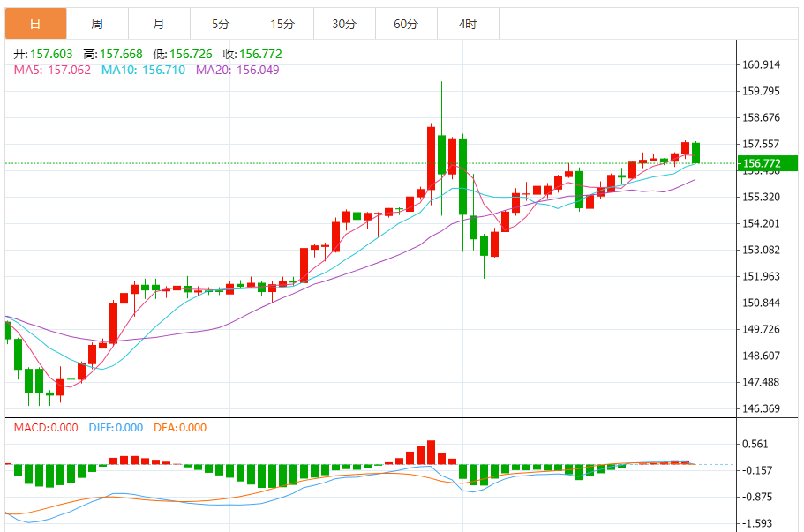The image size is (804, 532).
Task: Click the MA10: 156.710 indicator label
Action: coord(143,70)
